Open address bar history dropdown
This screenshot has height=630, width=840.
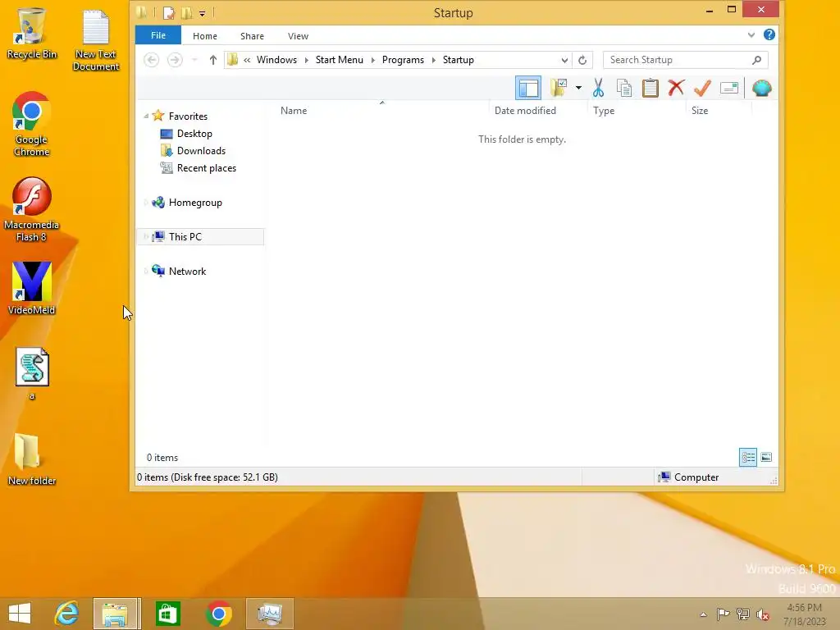[564, 60]
